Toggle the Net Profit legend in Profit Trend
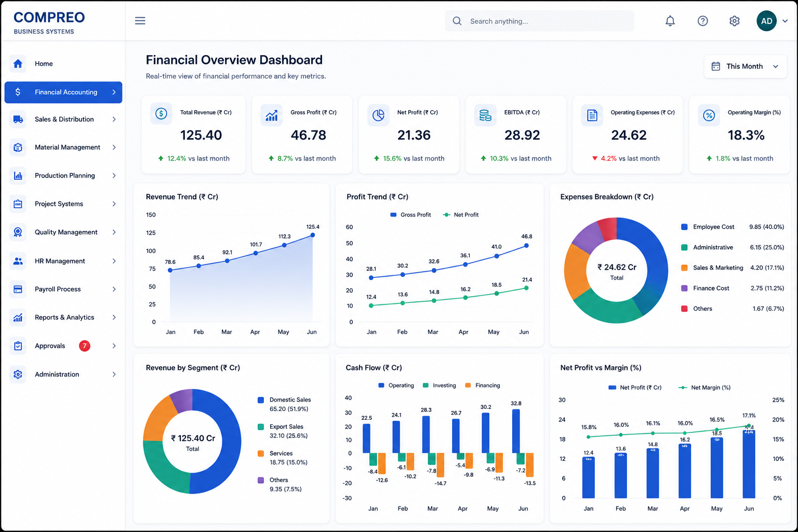Image resolution: width=798 pixels, height=532 pixels. click(x=460, y=215)
